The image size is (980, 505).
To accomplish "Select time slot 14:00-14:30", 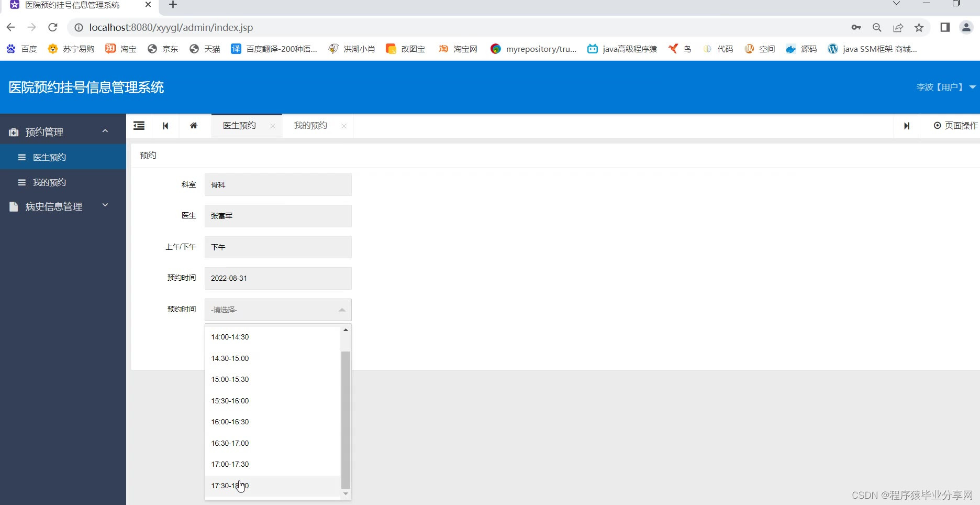I will click(273, 337).
